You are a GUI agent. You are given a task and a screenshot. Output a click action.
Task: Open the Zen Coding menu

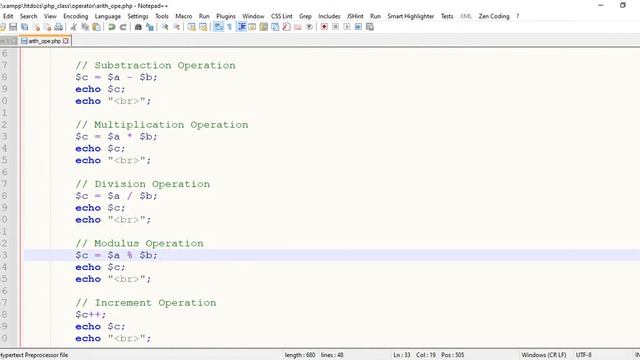494,16
